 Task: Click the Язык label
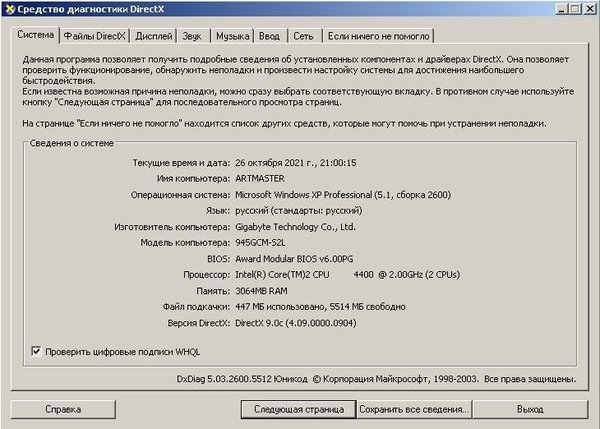coord(218,210)
